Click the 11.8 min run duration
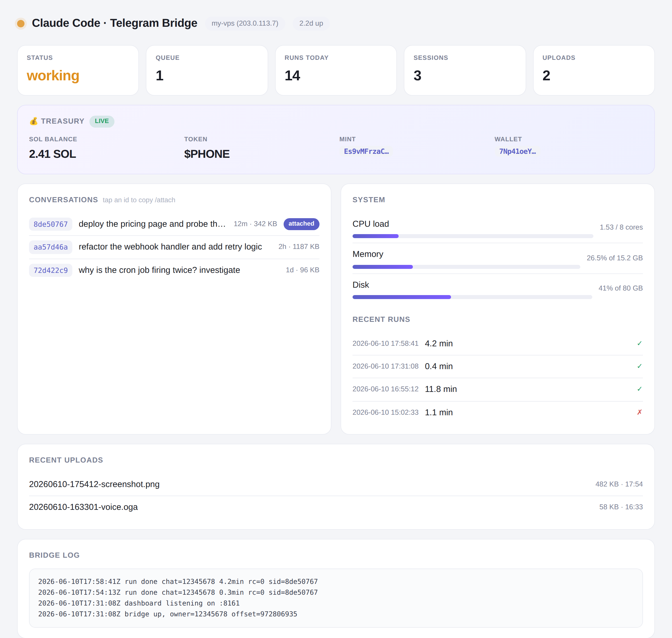 click(x=441, y=389)
